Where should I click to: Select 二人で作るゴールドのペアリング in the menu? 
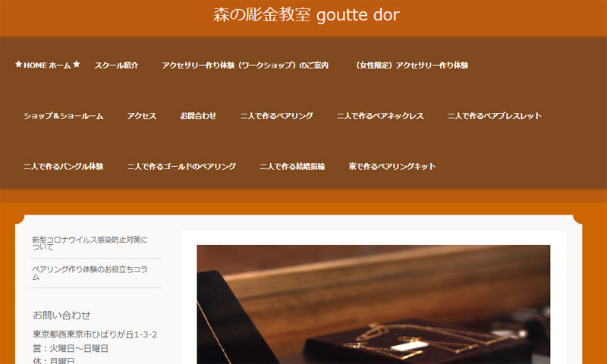point(181,166)
